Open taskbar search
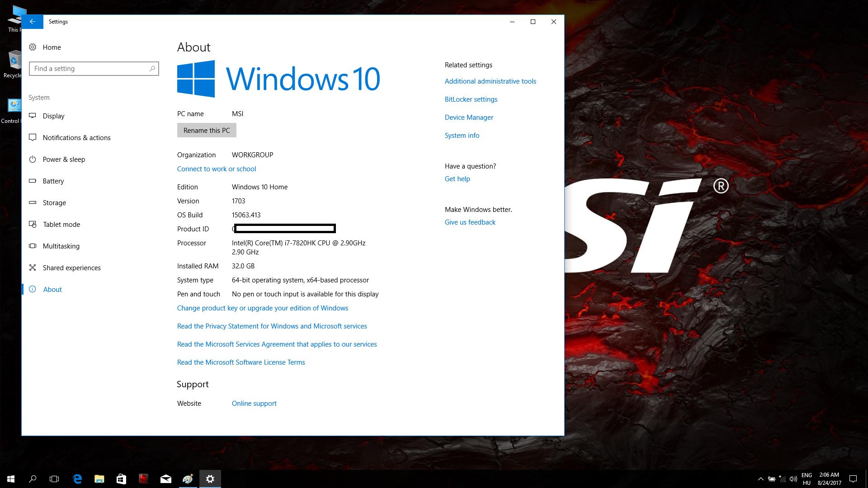The width and height of the screenshot is (868, 488). pos(33,479)
